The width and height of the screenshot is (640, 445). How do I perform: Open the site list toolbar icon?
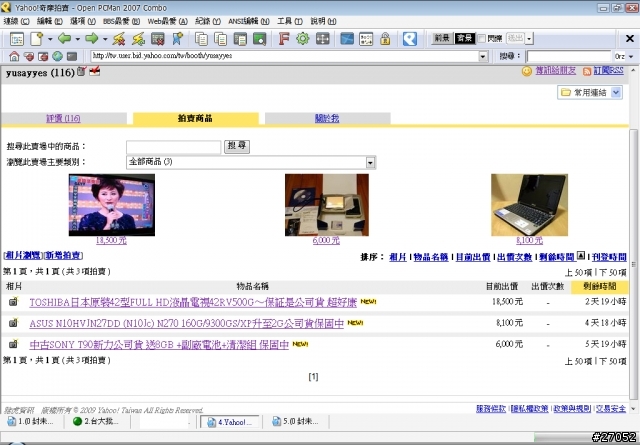point(17,39)
